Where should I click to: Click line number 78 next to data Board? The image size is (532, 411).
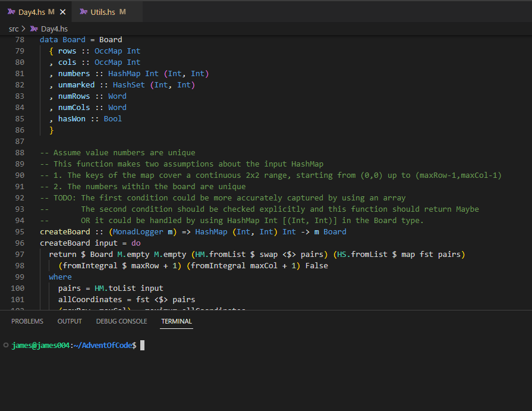click(20, 39)
